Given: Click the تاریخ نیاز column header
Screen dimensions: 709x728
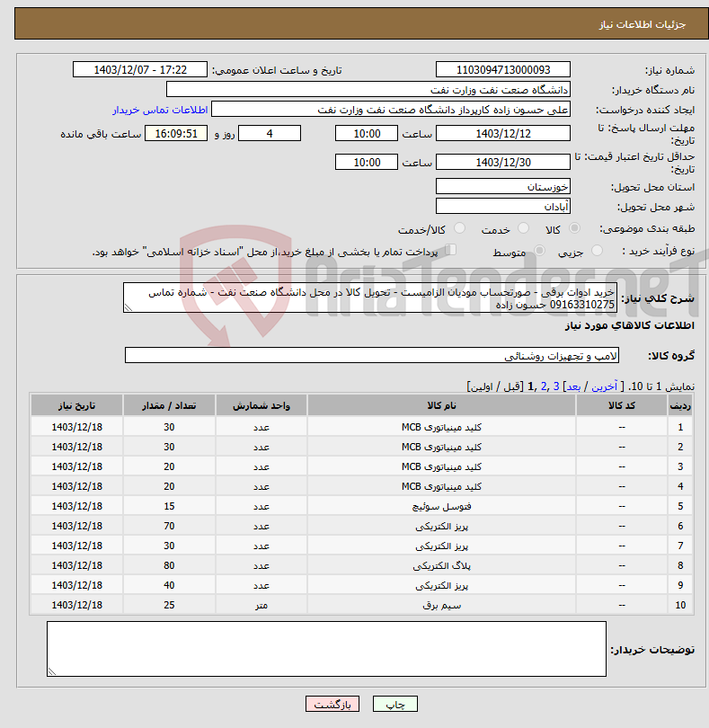Looking at the screenshot, I should point(76,405).
